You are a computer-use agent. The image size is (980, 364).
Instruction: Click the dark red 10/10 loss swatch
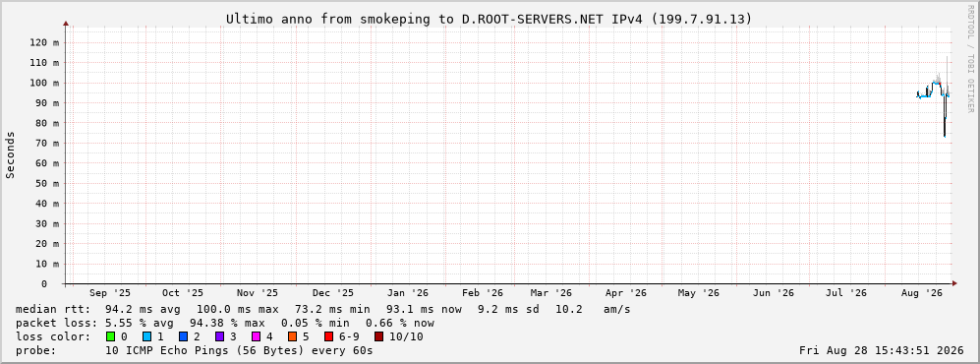[379, 336]
